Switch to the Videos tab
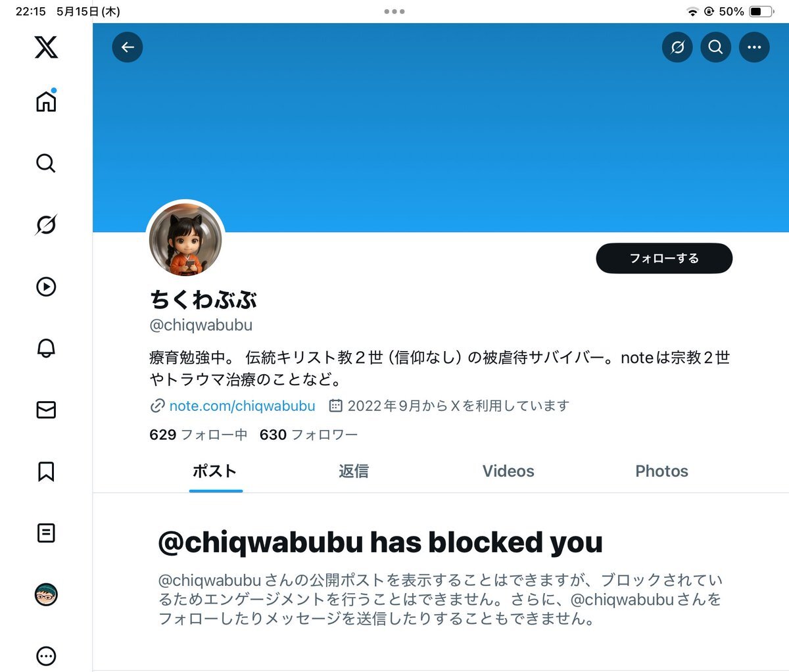This screenshot has height=672, width=789. (x=508, y=471)
